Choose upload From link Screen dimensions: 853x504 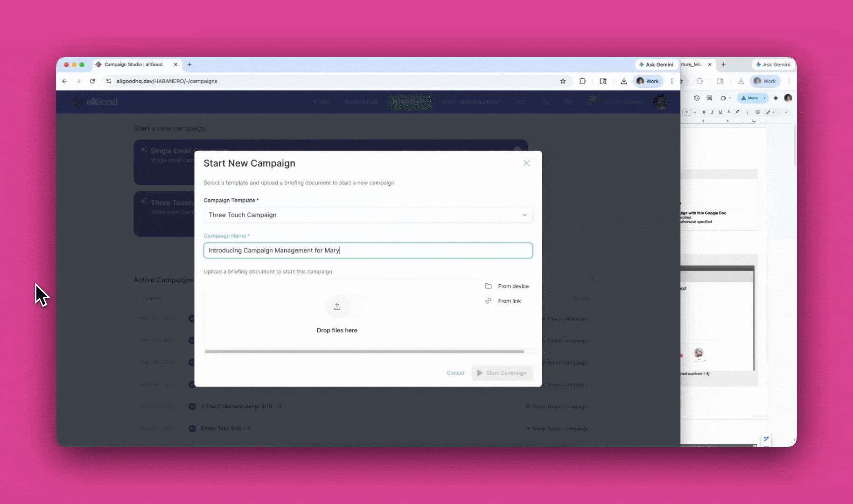(x=503, y=301)
